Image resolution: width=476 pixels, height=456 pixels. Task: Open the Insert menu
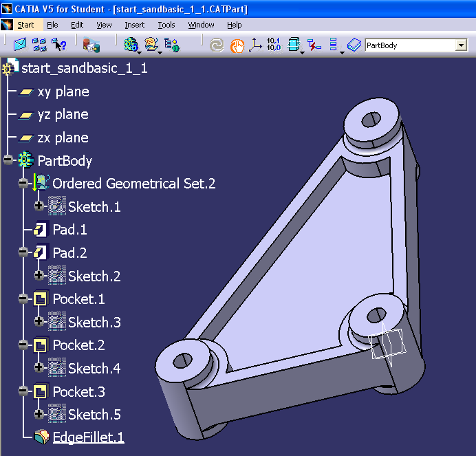click(x=135, y=25)
